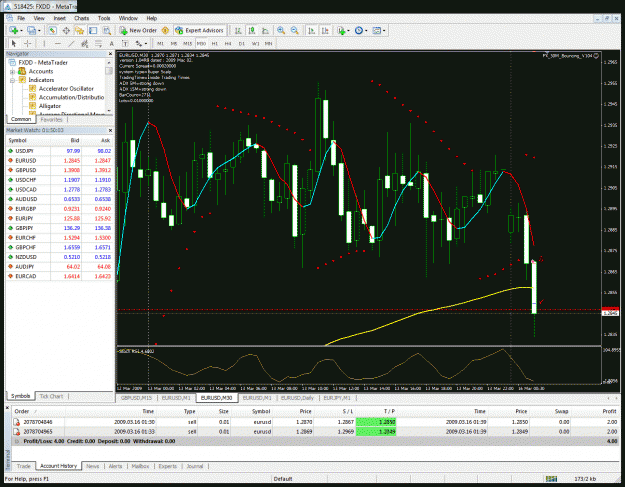625x487 pixels.
Task: Toggle the Navigator panel star-folder icon
Action: pyautogui.click(x=79, y=30)
